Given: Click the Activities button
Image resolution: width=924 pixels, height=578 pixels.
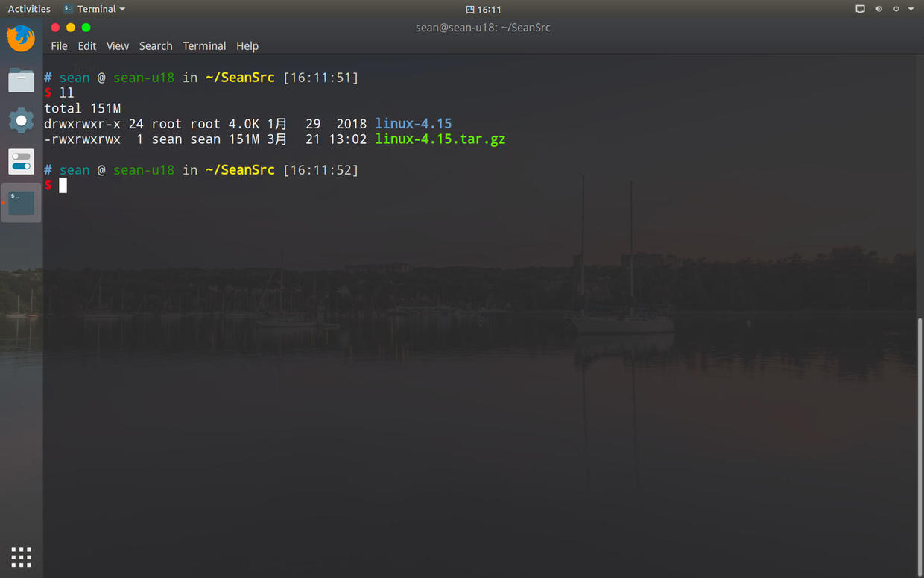Looking at the screenshot, I should click(x=29, y=9).
